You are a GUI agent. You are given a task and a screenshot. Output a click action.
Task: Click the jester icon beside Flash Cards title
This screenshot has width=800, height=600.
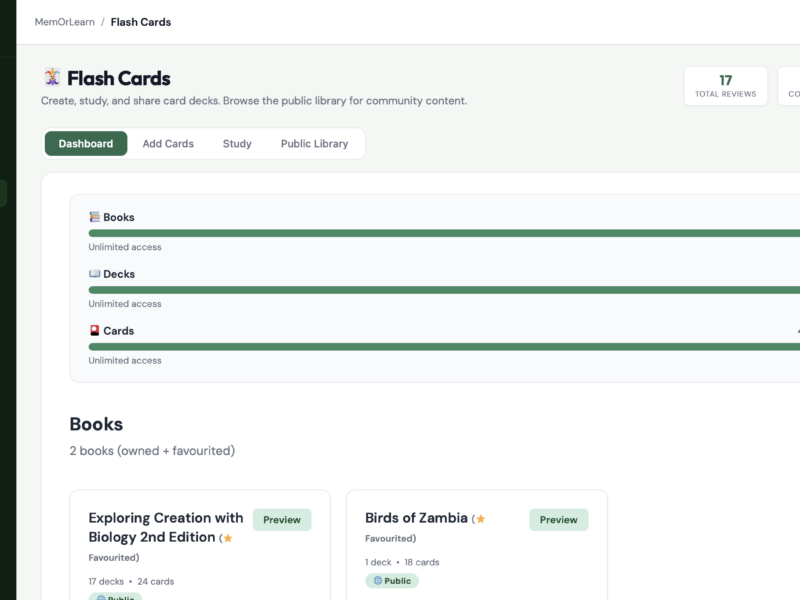coord(52,78)
